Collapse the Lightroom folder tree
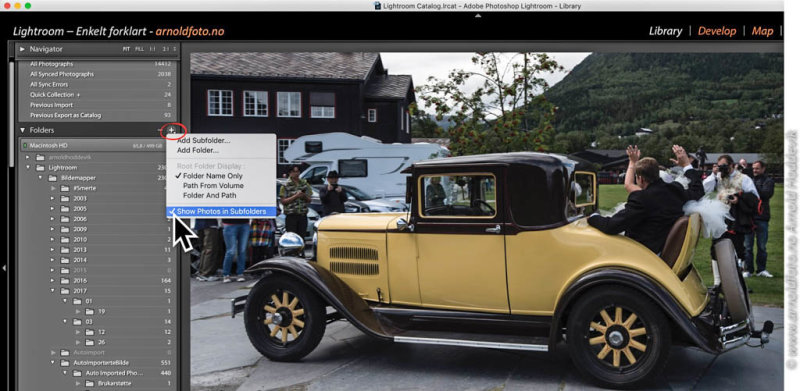This screenshot has height=391, width=800. click(28, 167)
